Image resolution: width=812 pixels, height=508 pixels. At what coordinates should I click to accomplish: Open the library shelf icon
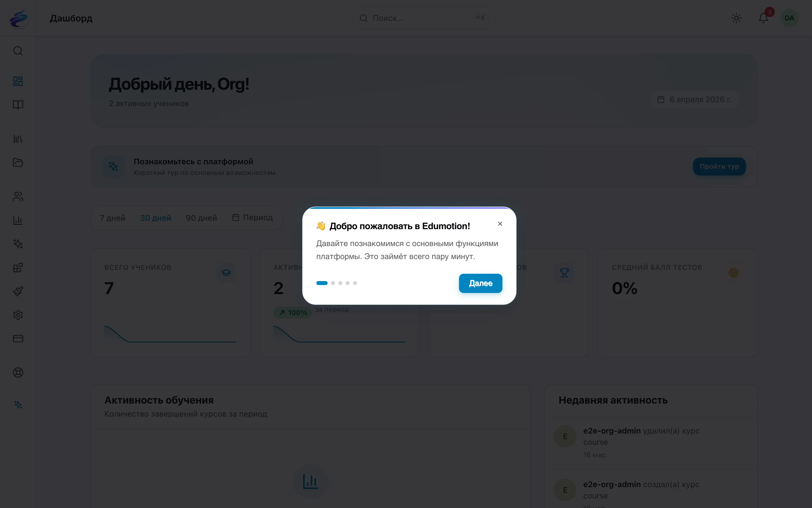click(18, 139)
